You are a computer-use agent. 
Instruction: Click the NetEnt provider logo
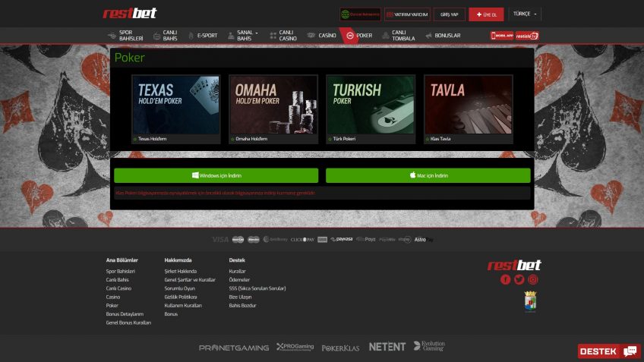click(x=387, y=348)
